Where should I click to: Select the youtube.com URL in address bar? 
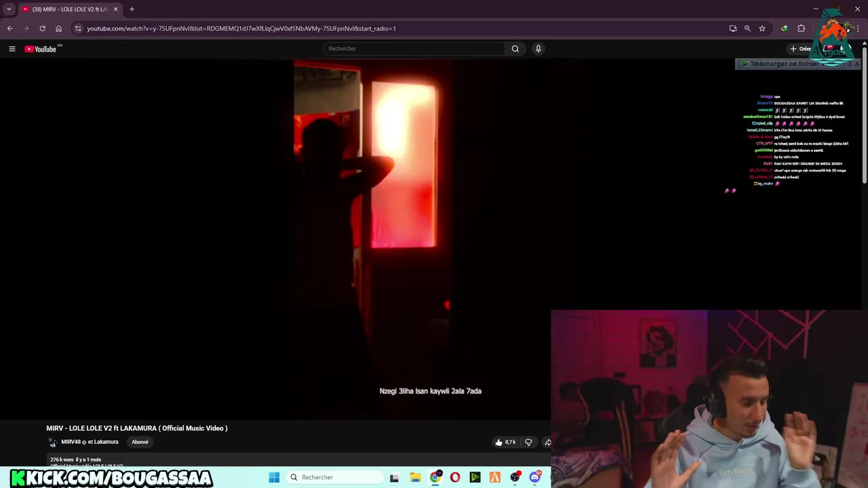click(x=241, y=28)
